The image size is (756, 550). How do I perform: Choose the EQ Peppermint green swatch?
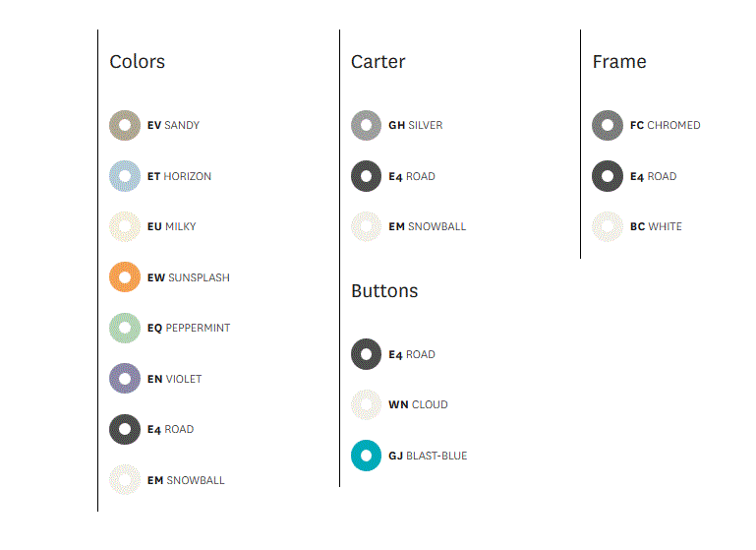pos(125,328)
